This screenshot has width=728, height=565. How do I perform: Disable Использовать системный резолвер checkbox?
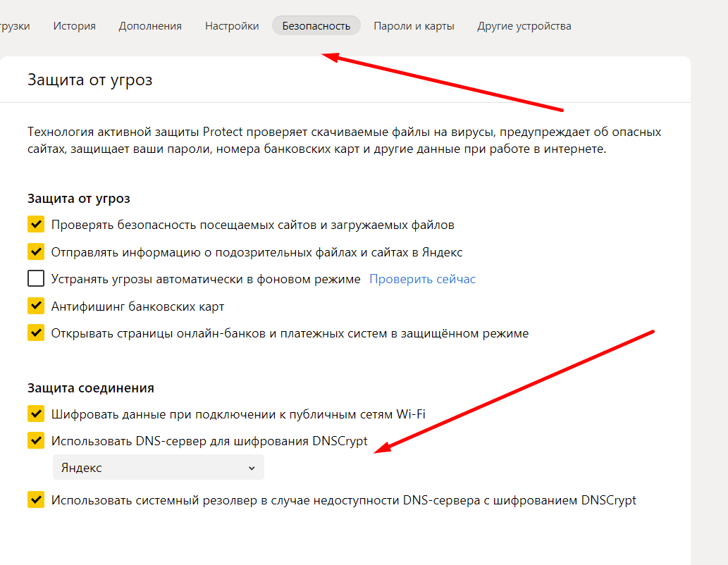36,500
